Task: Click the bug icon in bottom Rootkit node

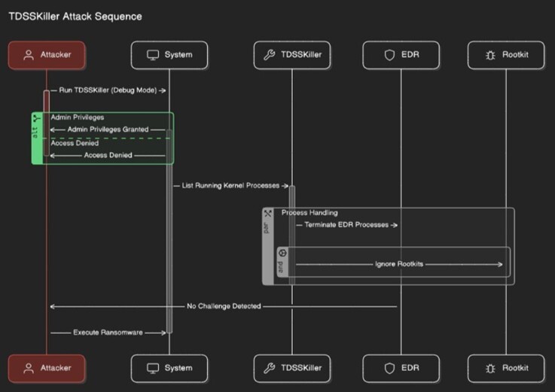Action: pyautogui.click(x=490, y=369)
